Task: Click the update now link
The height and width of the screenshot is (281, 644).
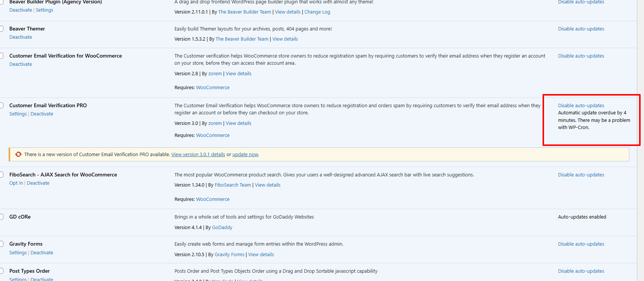Action: (245, 155)
